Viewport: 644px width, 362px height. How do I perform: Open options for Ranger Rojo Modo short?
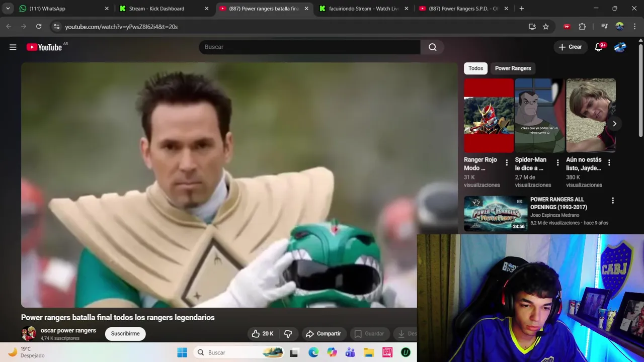pos(507,162)
